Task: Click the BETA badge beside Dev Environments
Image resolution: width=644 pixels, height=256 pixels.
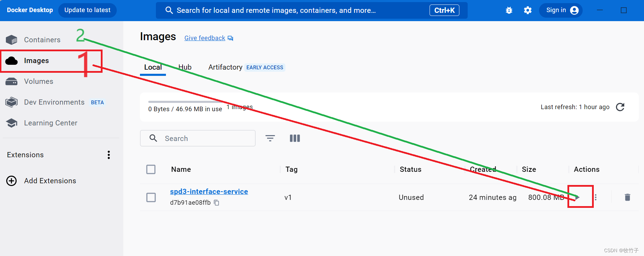Action: click(x=97, y=103)
